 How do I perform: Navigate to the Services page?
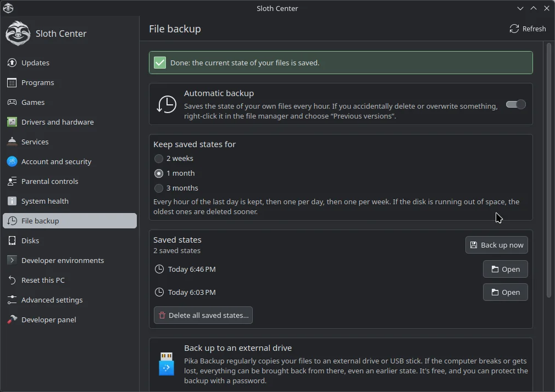pos(70,142)
